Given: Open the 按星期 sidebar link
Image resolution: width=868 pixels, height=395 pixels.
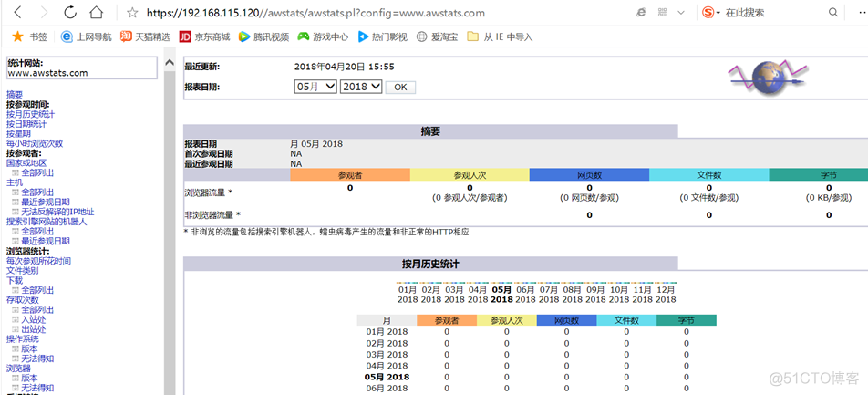Looking at the screenshot, I should [18, 133].
